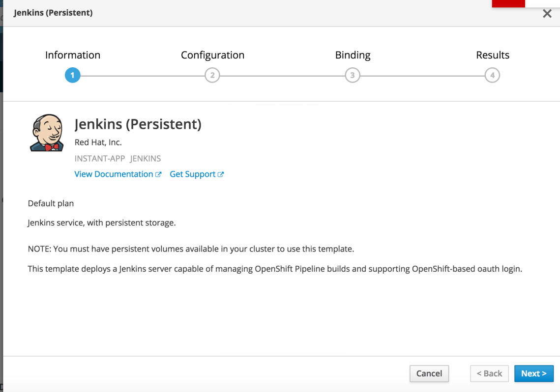Click step 2 circle for Configuration
560x392 pixels.
click(x=212, y=75)
